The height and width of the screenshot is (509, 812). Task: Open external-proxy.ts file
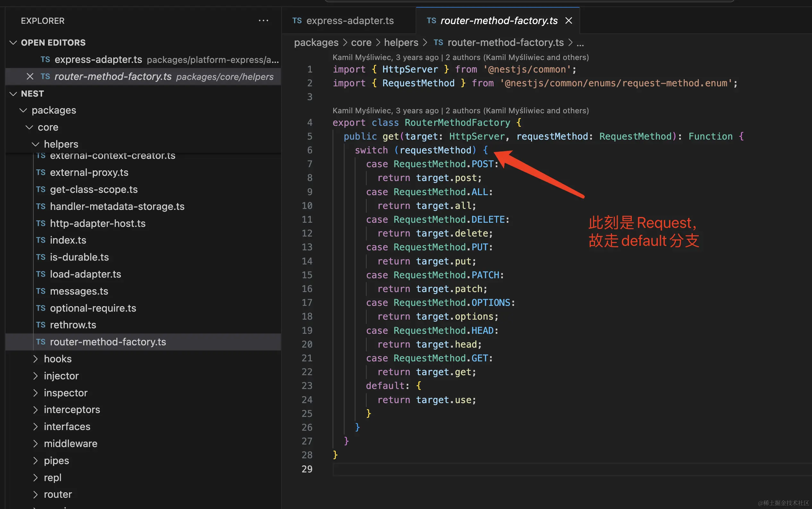tap(143, 172)
